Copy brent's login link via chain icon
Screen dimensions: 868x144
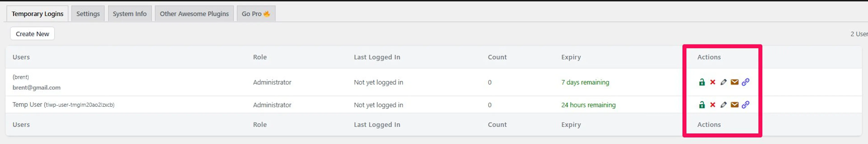point(746,82)
